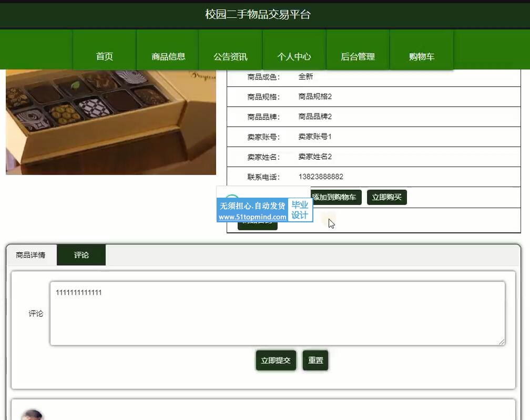Click the 商品品牌2 value
This screenshot has height=420, width=530.
(x=315, y=117)
